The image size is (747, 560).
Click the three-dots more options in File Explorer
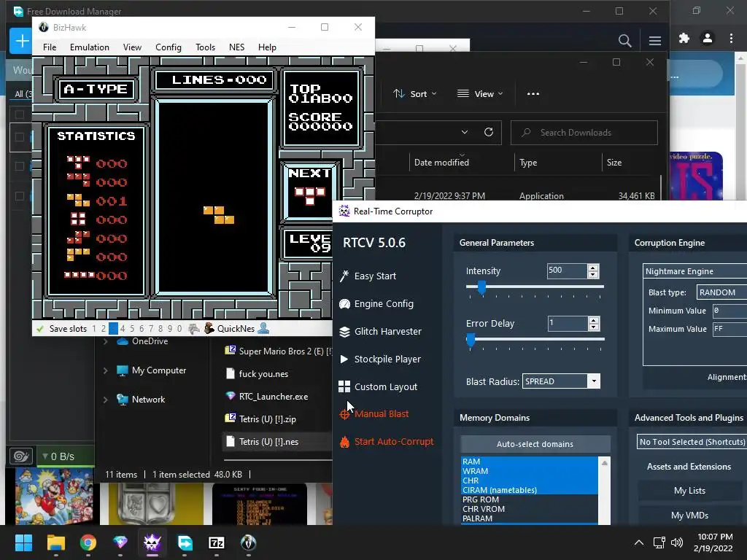click(x=533, y=94)
